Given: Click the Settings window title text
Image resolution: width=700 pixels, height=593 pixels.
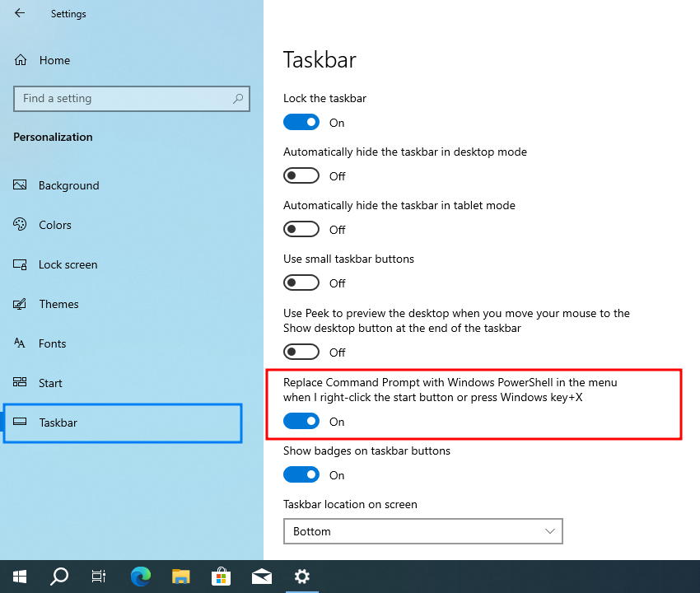Looking at the screenshot, I should click(x=68, y=14).
